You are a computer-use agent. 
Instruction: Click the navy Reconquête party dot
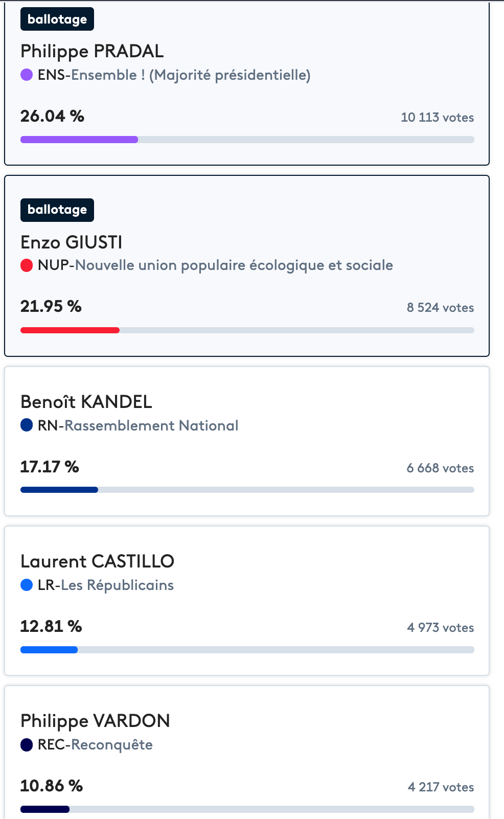pos(27,745)
